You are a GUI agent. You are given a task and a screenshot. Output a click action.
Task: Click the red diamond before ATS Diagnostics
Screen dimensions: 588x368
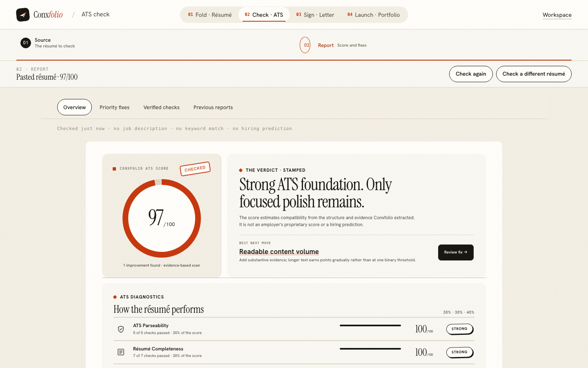click(115, 297)
